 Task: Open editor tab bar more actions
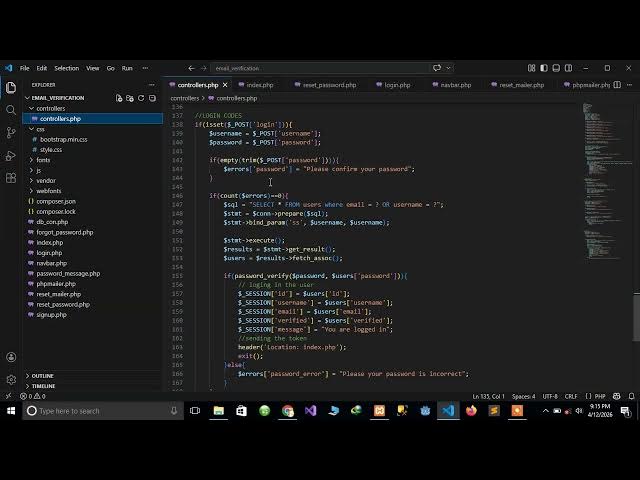[629, 85]
